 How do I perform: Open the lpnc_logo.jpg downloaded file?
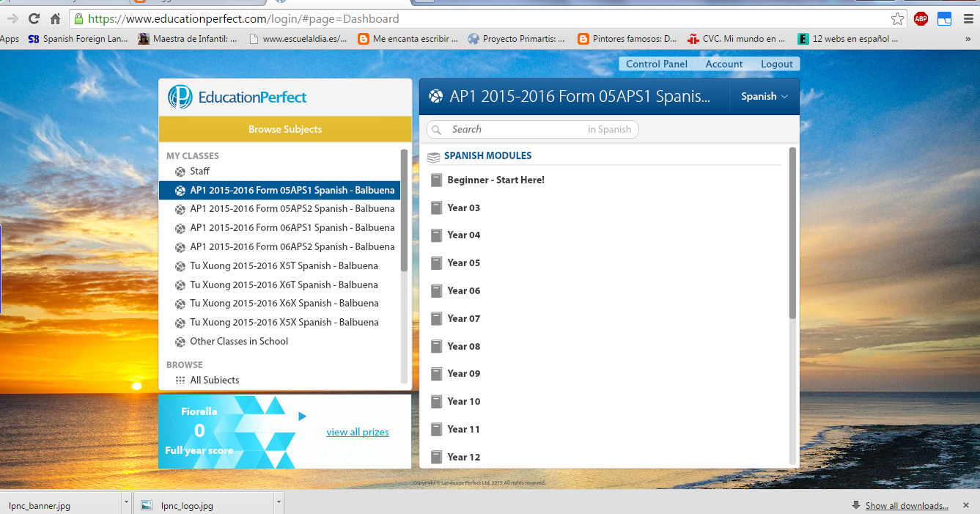[x=205, y=505]
